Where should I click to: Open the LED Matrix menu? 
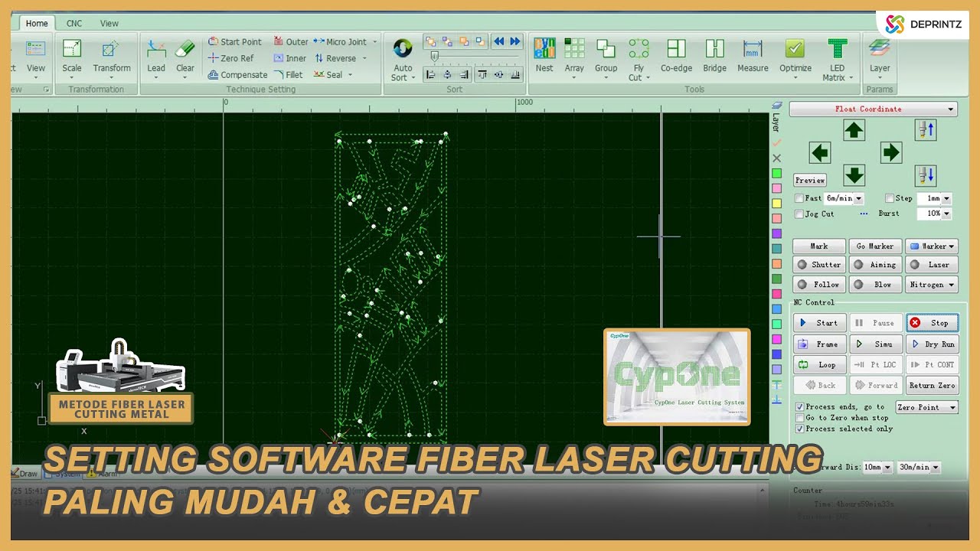point(837,60)
